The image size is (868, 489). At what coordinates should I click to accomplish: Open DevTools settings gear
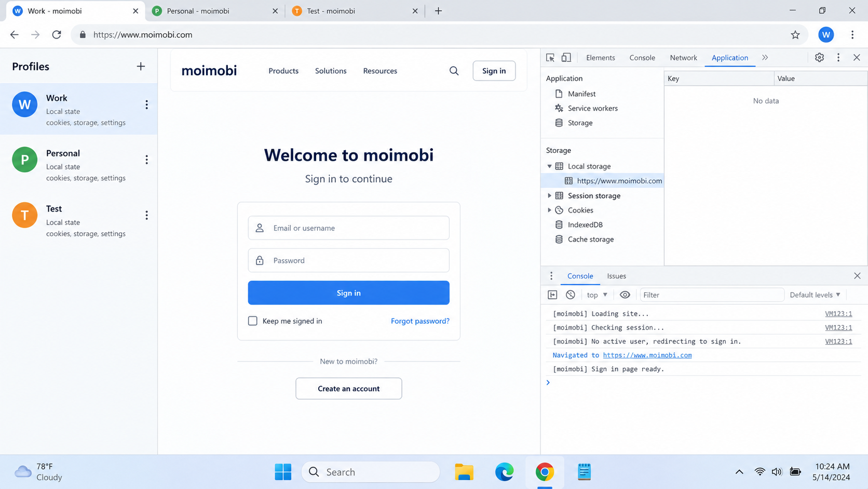[819, 58]
